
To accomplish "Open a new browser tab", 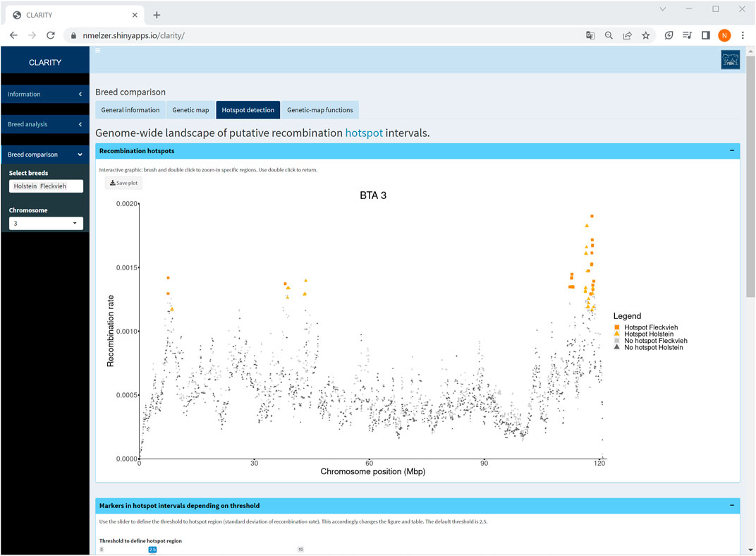I will (157, 15).
